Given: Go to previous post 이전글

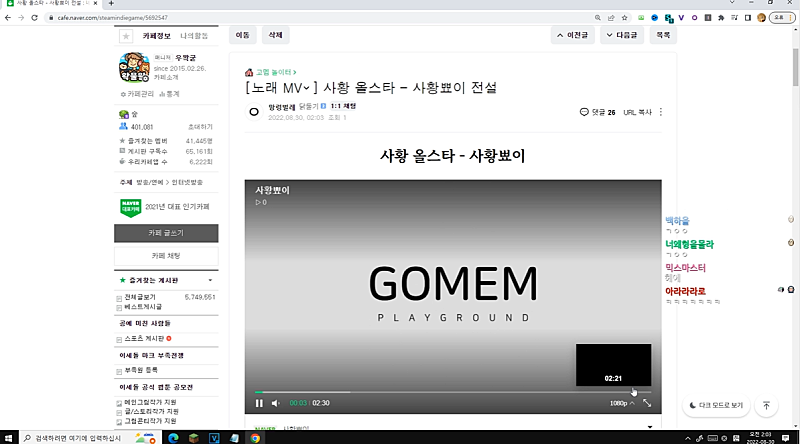Looking at the screenshot, I should click(x=572, y=35).
